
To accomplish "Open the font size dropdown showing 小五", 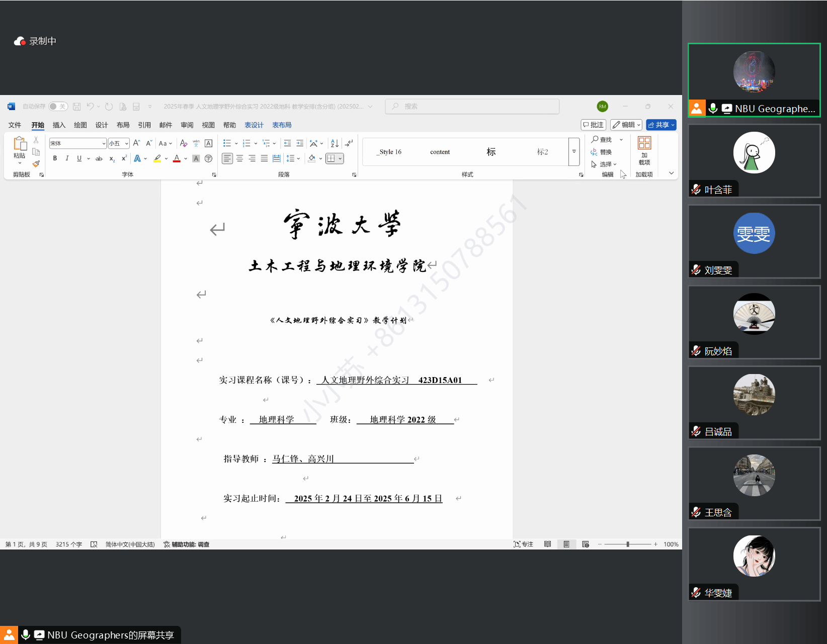I will (119, 143).
